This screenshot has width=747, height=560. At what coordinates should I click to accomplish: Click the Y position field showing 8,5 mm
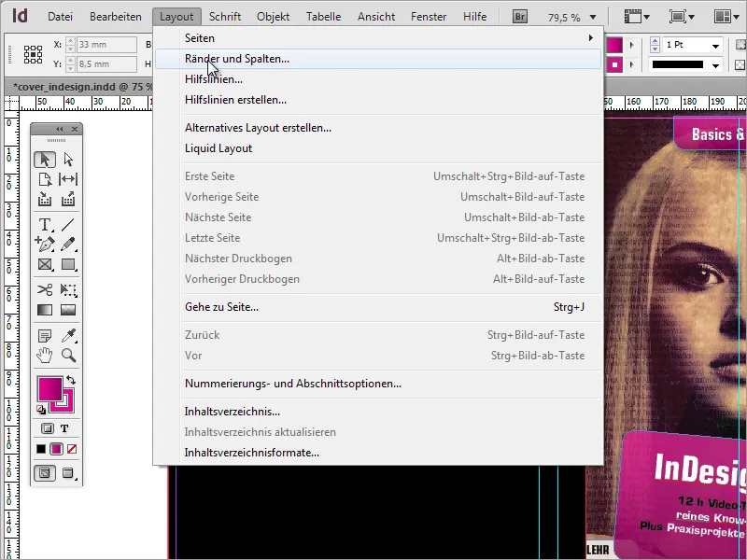(106, 63)
